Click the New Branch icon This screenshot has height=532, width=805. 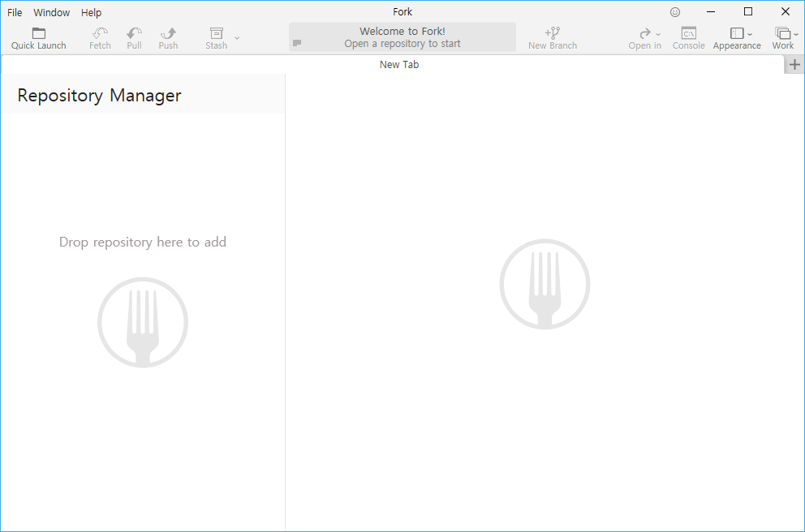click(x=553, y=33)
